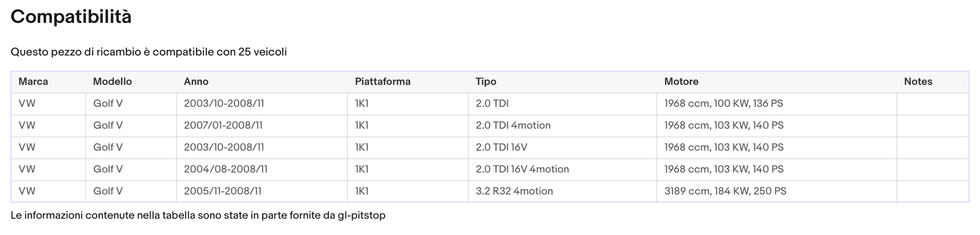Click the year range 2007/01-2008/11

coord(223,126)
